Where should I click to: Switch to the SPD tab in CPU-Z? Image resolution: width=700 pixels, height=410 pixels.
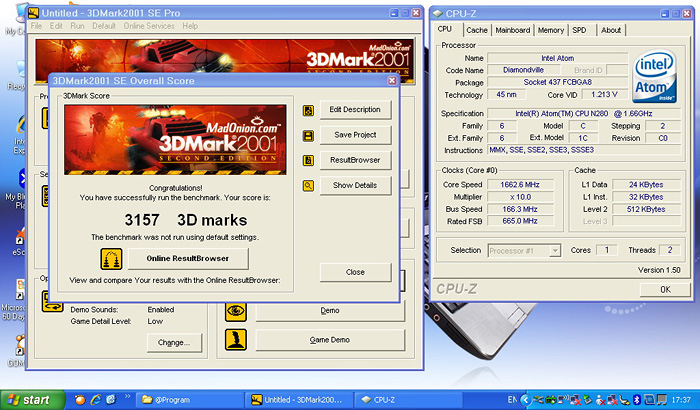579,30
